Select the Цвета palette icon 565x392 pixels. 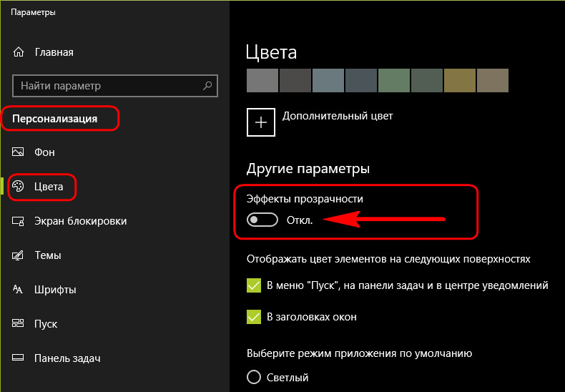tap(18, 186)
